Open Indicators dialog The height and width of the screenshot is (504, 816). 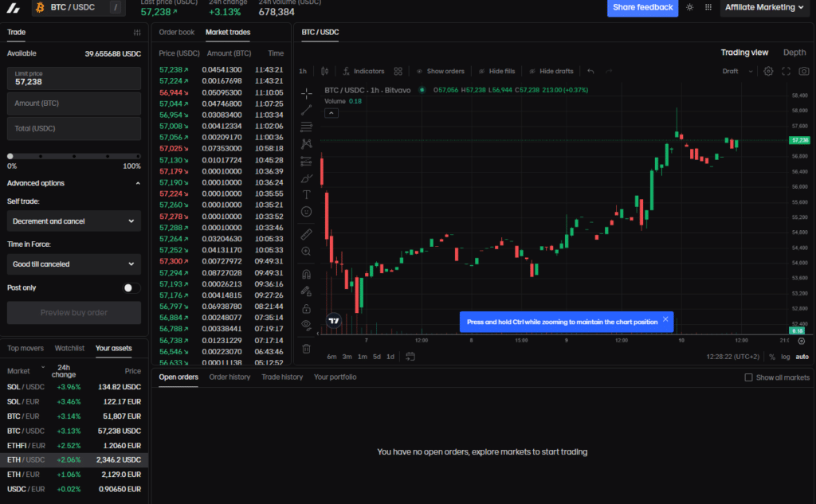tap(363, 71)
